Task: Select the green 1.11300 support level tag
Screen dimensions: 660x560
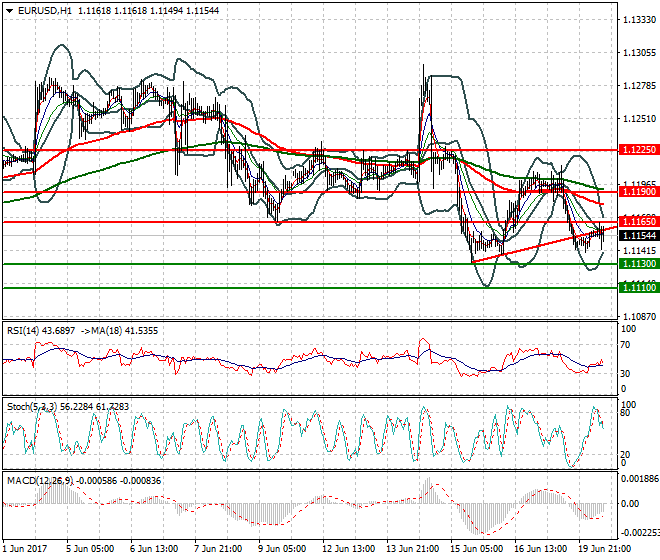Action: coord(637,264)
